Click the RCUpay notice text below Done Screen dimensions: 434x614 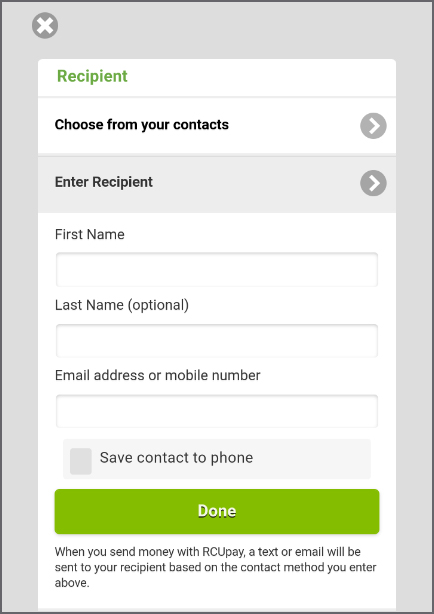click(215, 567)
